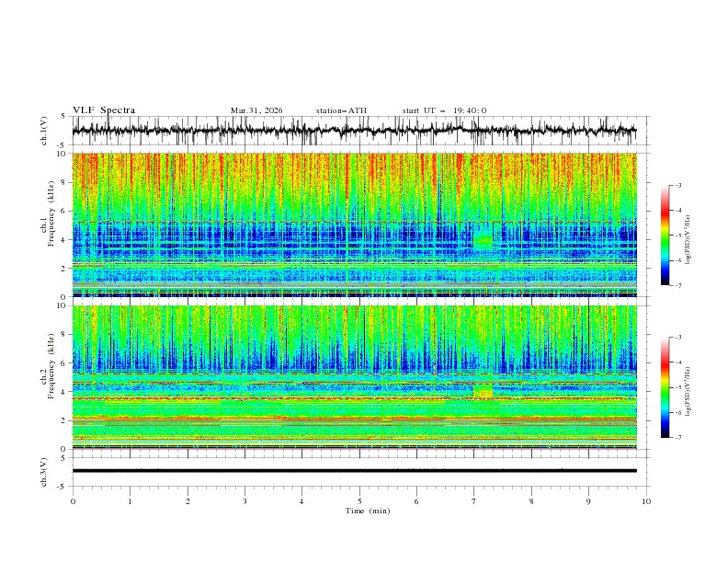Select the ch.2 "Frequency (kHz)" axis label
Image resolution: width=728 pixels, height=563 pixels.
(x=51, y=366)
